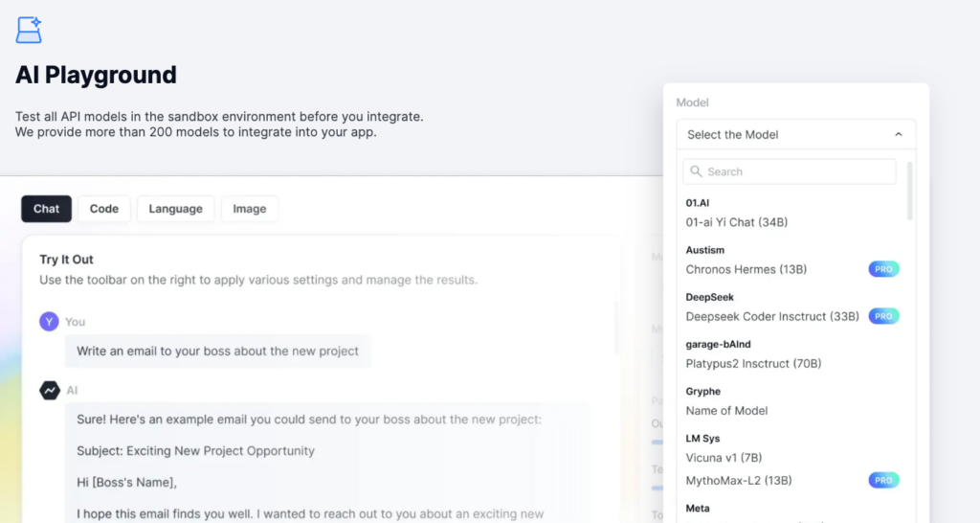
Task: Click the PRO badge beside MythoMax-L2
Action: click(x=883, y=481)
